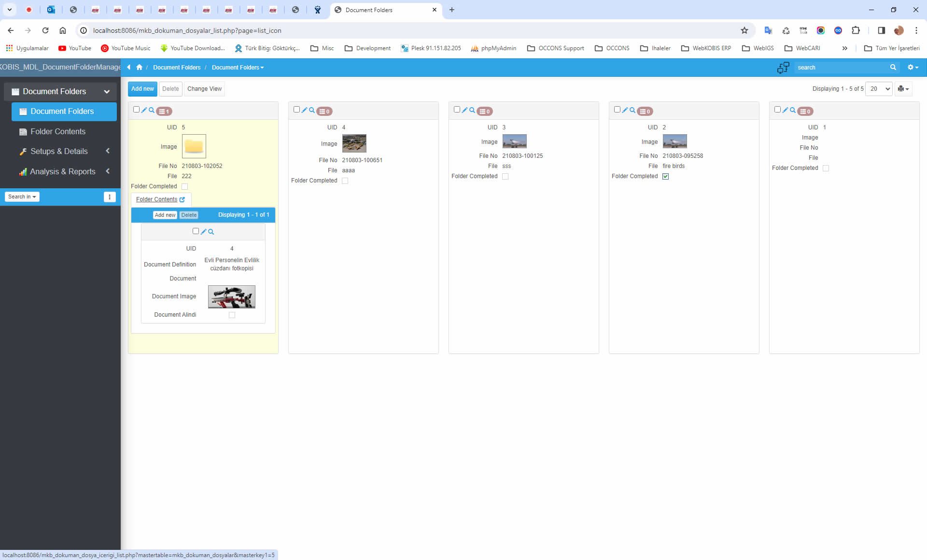Open the detail count badge on UID 5 card
Image resolution: width=927 pixels, height=560 pixels.
coord(164,111)
